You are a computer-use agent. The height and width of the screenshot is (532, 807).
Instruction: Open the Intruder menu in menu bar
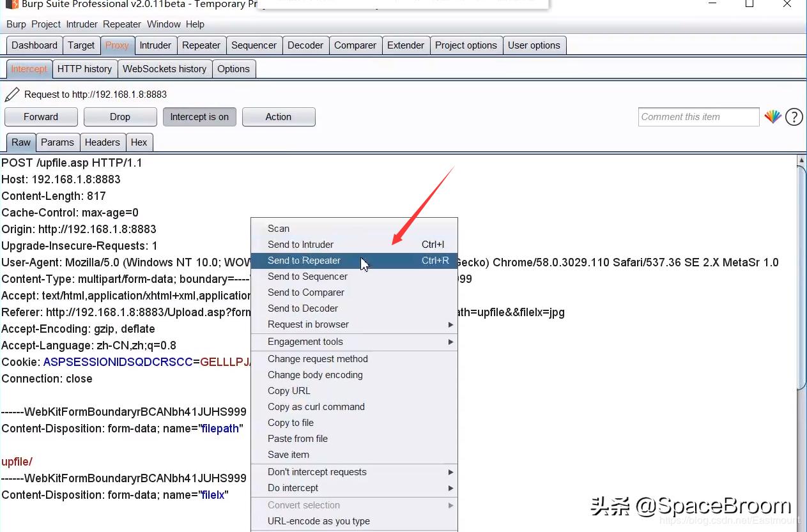[82, 24]
